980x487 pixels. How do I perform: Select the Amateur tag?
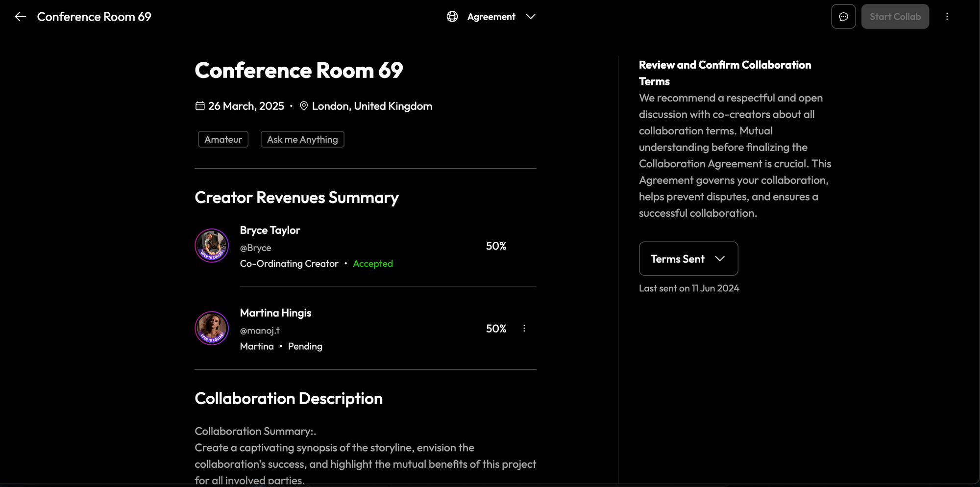[223, 139]
